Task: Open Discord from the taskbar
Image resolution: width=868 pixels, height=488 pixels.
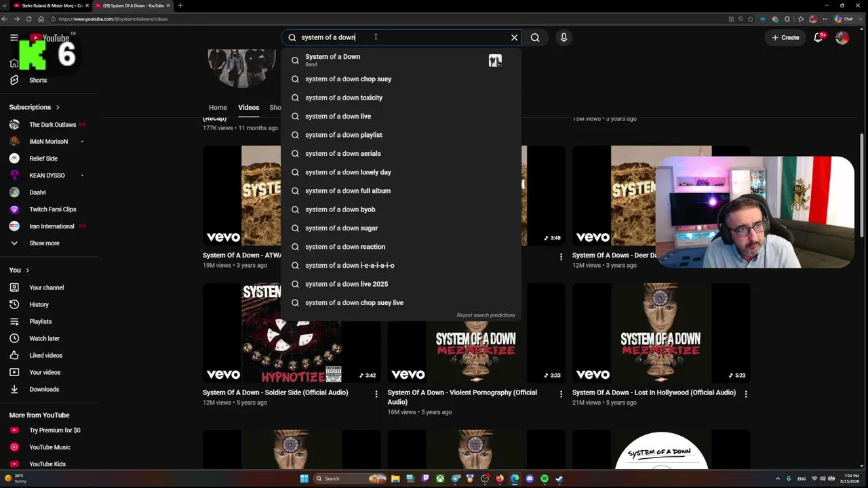Action: [530, 479]
